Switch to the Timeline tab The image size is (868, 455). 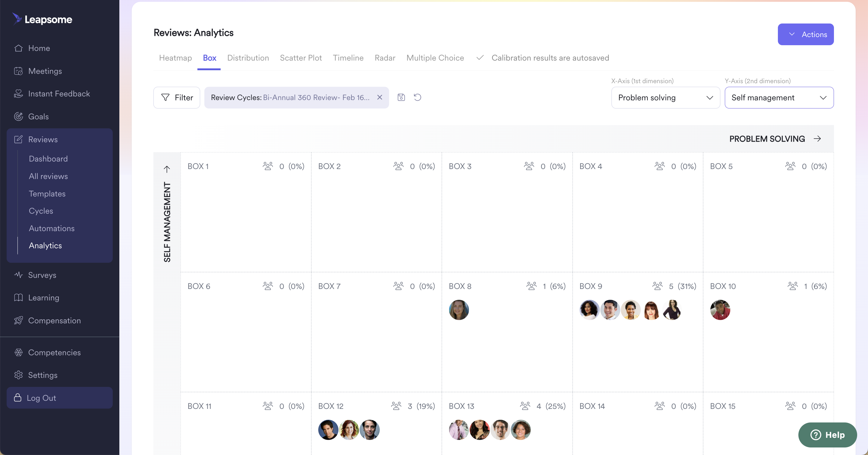348,58
